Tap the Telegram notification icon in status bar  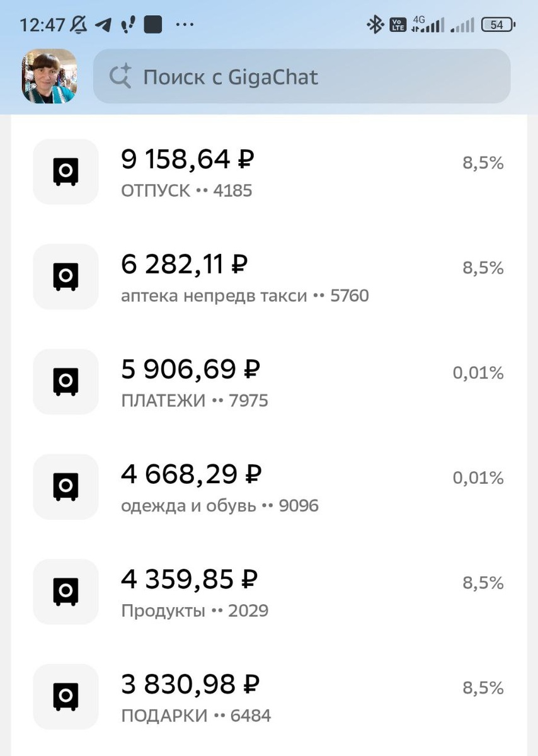point(103,25)
